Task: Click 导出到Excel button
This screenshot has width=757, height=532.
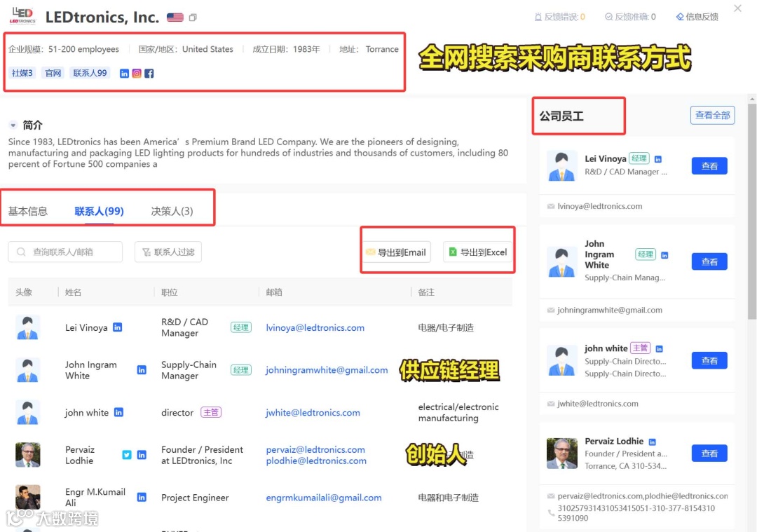Action: [x=477, y=252]
